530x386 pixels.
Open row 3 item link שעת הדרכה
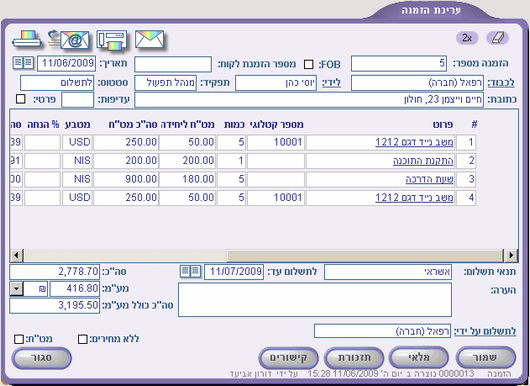[429, 179]
